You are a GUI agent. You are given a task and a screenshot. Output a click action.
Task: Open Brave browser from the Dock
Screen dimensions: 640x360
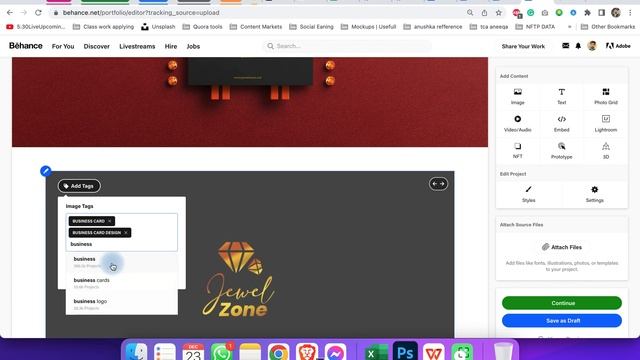307,352
